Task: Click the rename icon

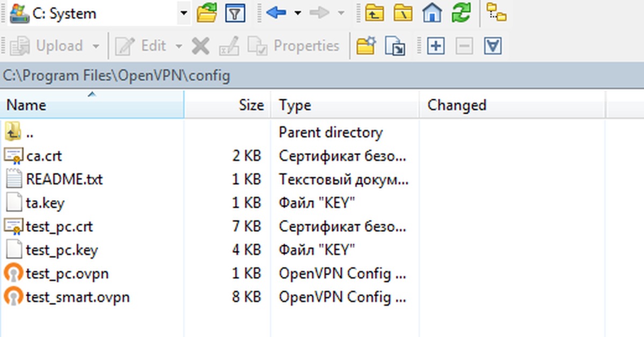Action: (x=229, y=46)
